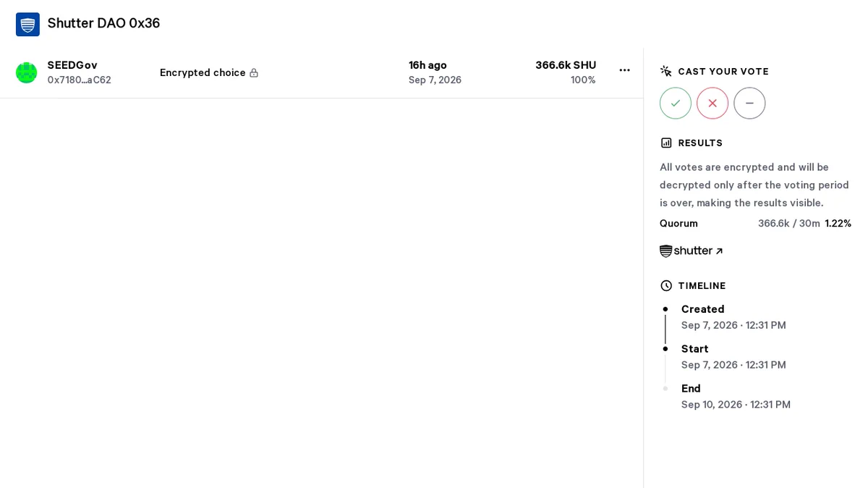The height and width of the screenshot is (488, 868).
Task: Open SEEDGov's green pixel avatar
Action: click(x=27, y=72)
